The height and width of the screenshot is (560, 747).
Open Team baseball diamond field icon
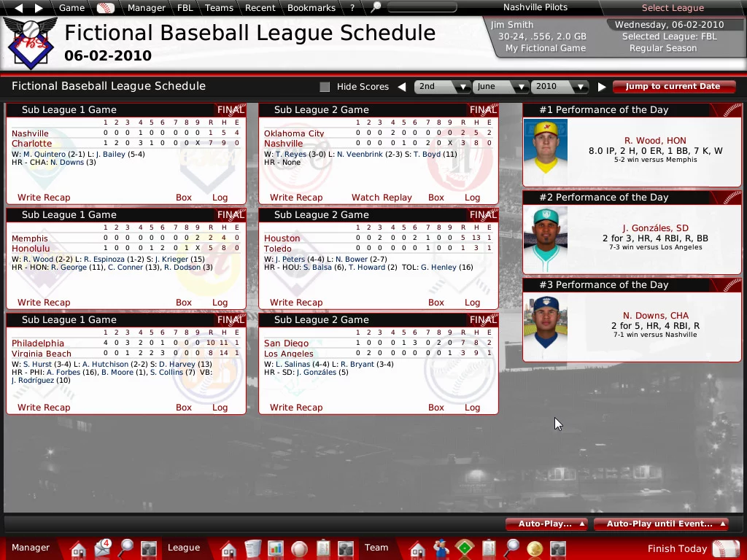click(465, 548)
